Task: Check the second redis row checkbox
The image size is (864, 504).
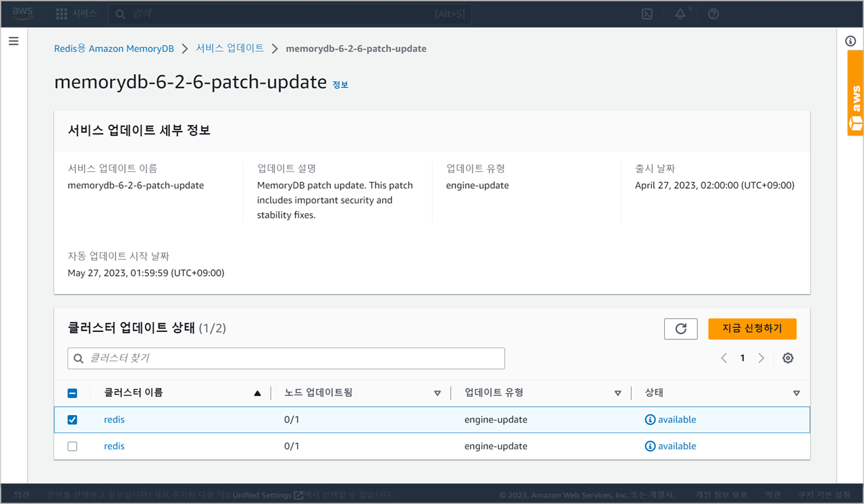Action: [x=72, y=446]
